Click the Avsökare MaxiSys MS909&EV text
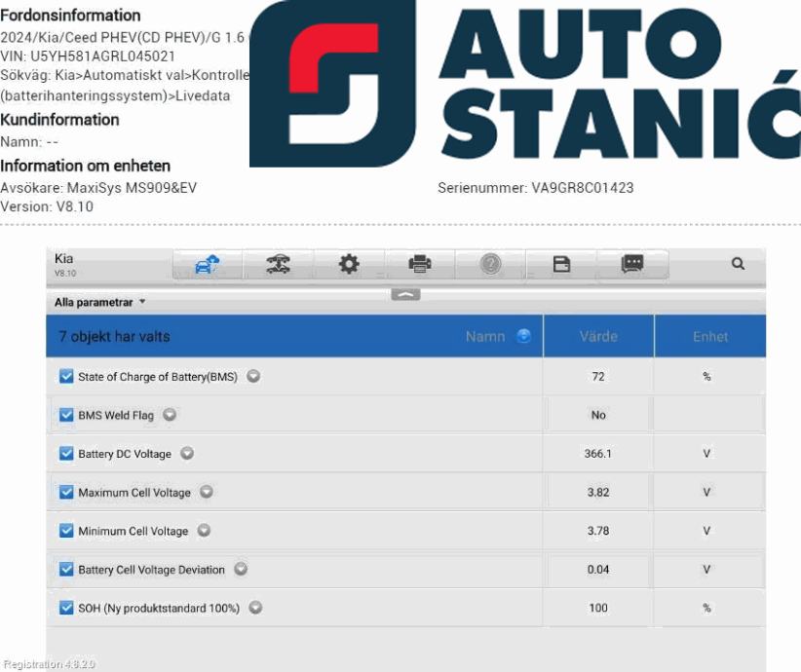 (x=98, y=188)
